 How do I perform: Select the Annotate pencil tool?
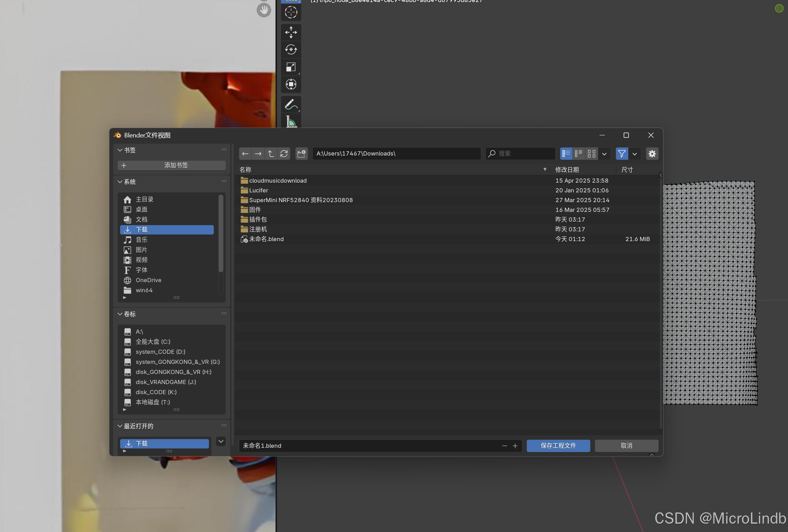[291, 104]
